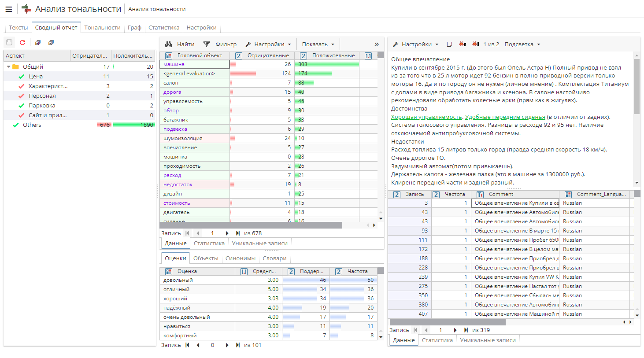The width and height of the screenshot is (644, 358).
Task: Switch to the Тональности tab
Action: tap(102, 27)
